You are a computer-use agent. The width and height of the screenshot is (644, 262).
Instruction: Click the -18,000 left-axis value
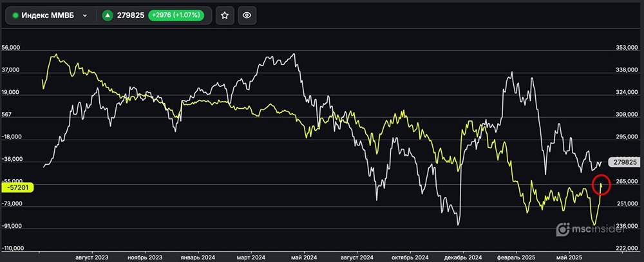[x=12, y=137]
